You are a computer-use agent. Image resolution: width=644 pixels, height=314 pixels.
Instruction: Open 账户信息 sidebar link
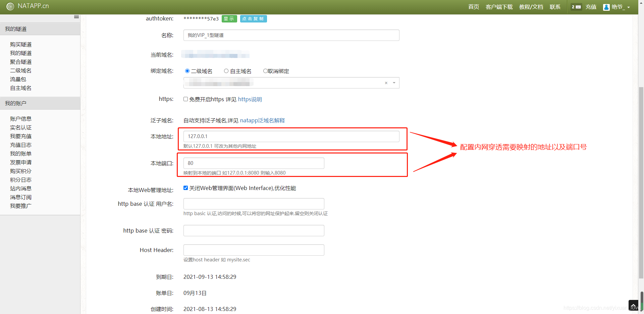coord(21,119)
